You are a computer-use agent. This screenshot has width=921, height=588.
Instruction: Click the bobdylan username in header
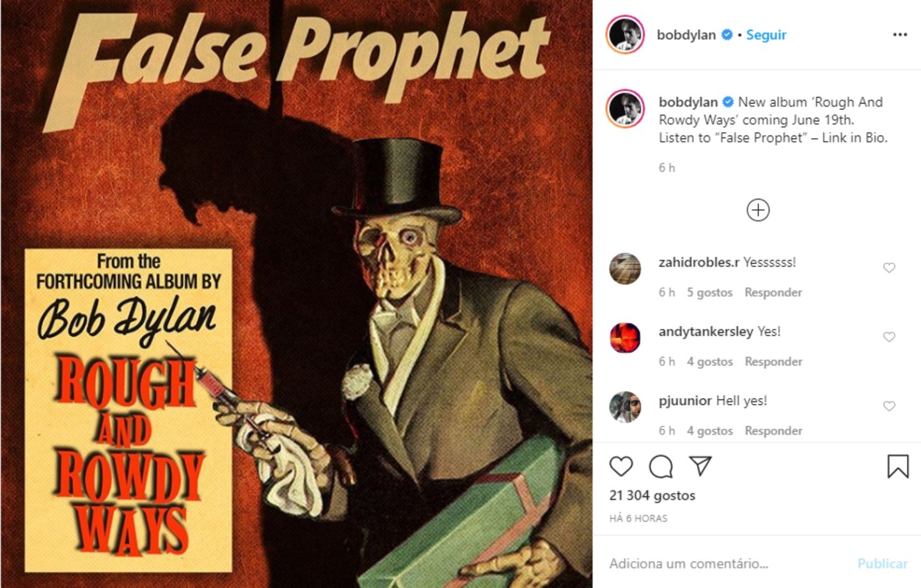[686, 35]
